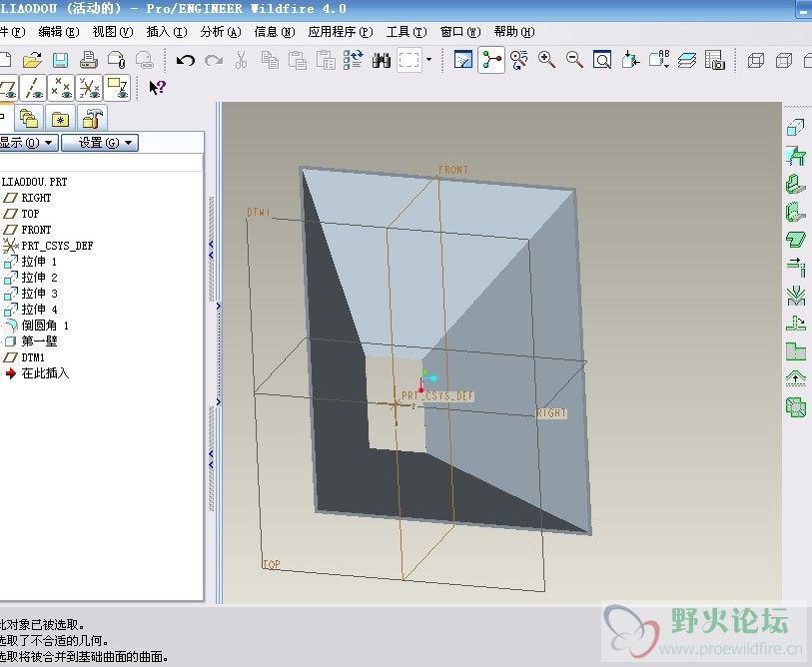Click the Zoom Out magnifier icon
812x667 pixels.
click(x=574, y=60)
